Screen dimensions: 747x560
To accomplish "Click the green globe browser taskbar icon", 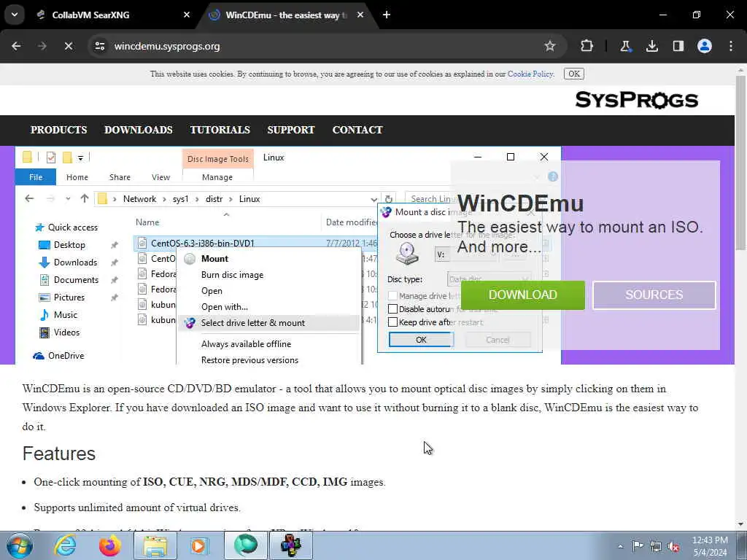I will (x=246, y=545).
